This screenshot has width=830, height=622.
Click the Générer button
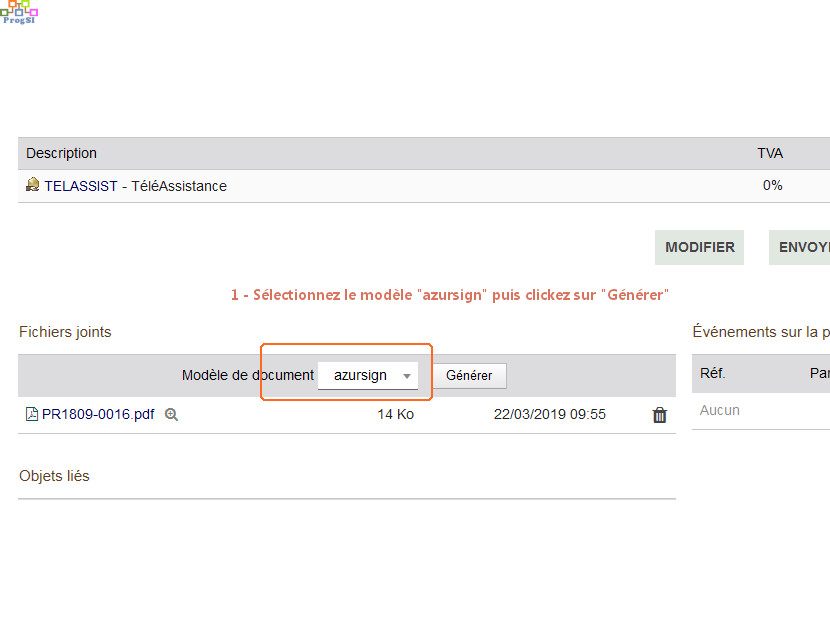pyautogui.click(x=469, y=375)
